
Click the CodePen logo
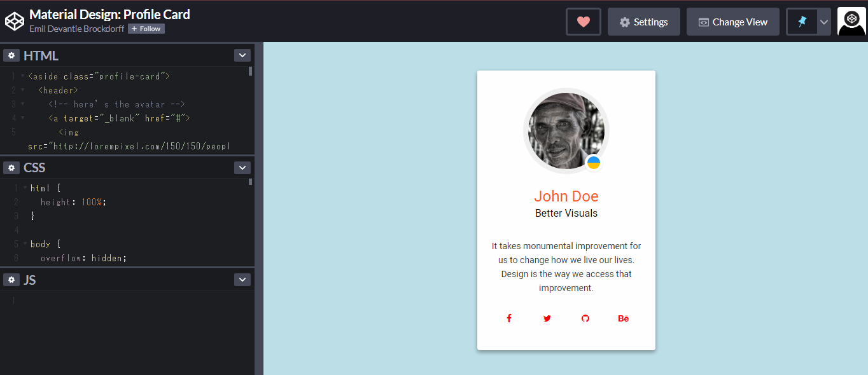pos(15,20)
